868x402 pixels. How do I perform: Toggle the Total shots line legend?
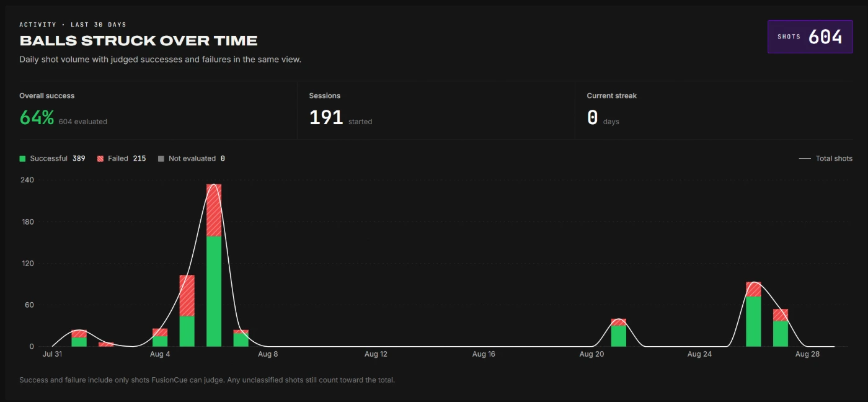826,159
